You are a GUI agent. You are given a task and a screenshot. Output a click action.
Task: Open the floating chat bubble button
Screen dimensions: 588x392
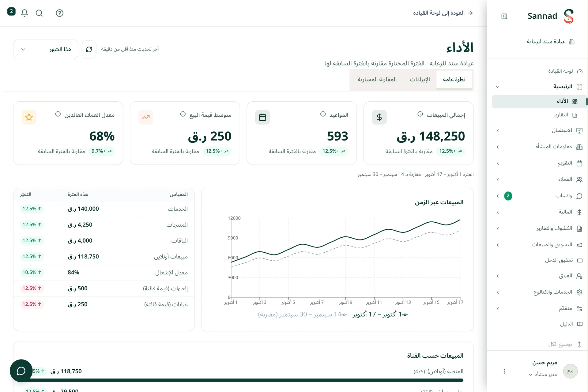click(x=21, y=371)
